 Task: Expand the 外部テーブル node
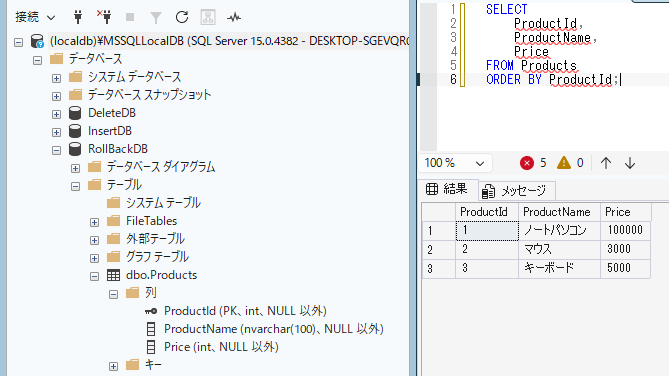[94, 240]
